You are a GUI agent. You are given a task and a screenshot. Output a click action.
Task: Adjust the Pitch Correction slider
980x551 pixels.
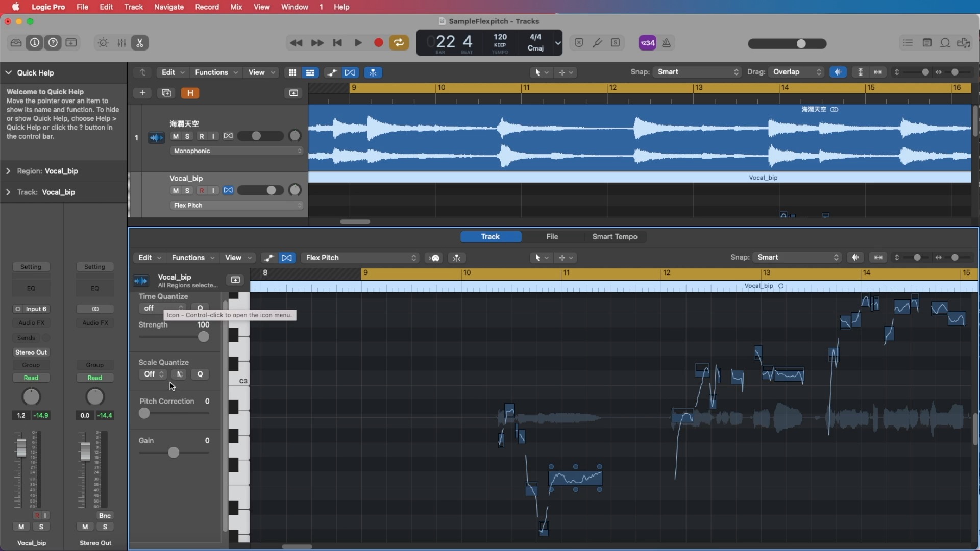point(144,413)
